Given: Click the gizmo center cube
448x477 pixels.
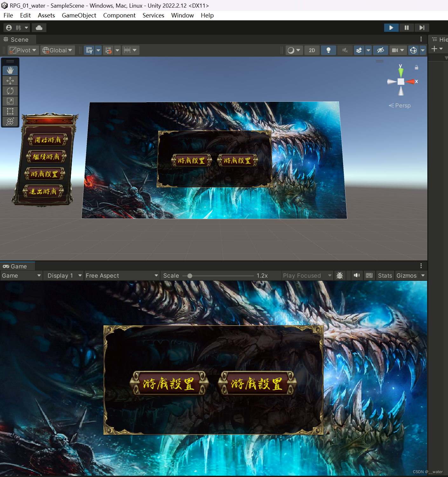Looking at the screenshot, I should (x=401, y=82).
